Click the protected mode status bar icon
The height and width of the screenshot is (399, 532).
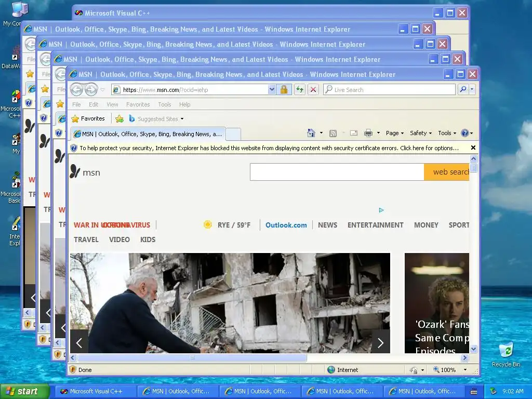click(x=413, y=370)
